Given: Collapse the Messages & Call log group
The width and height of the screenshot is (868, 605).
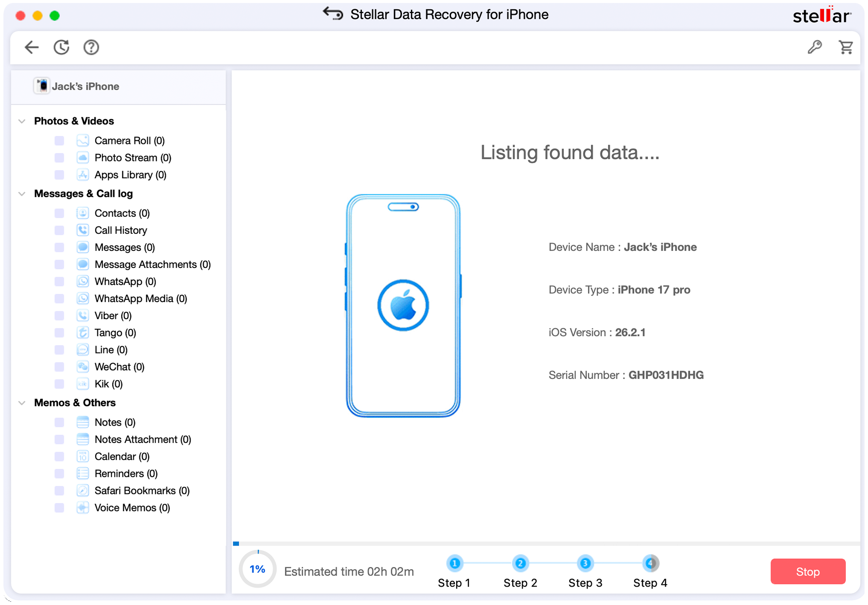Looking at the screenshot, I should coord(22,194).
